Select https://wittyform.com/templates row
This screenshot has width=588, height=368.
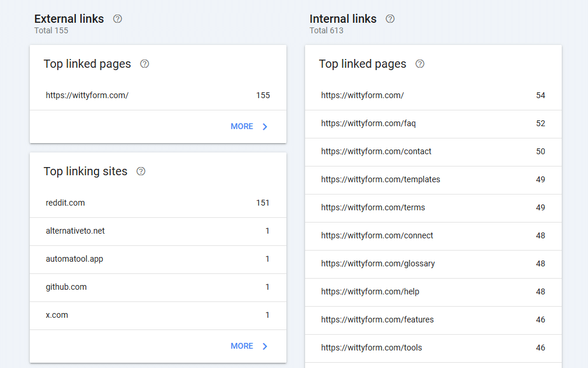coord(433,180)
